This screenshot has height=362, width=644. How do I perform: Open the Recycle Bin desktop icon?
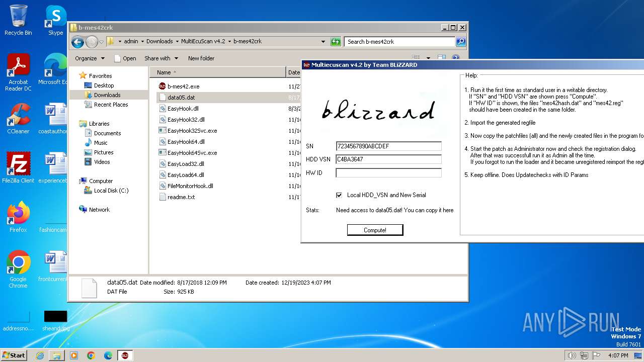click(18, 20)
